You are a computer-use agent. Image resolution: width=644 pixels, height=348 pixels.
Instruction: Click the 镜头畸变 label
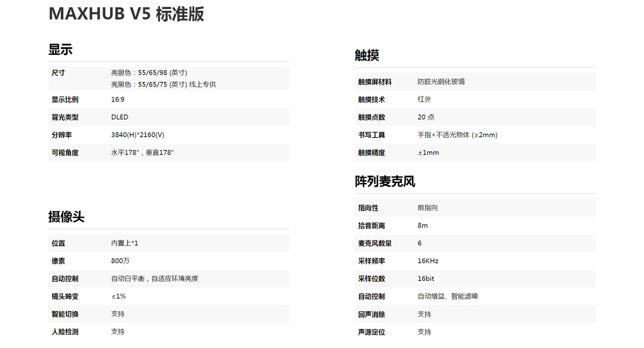[65, 296]
